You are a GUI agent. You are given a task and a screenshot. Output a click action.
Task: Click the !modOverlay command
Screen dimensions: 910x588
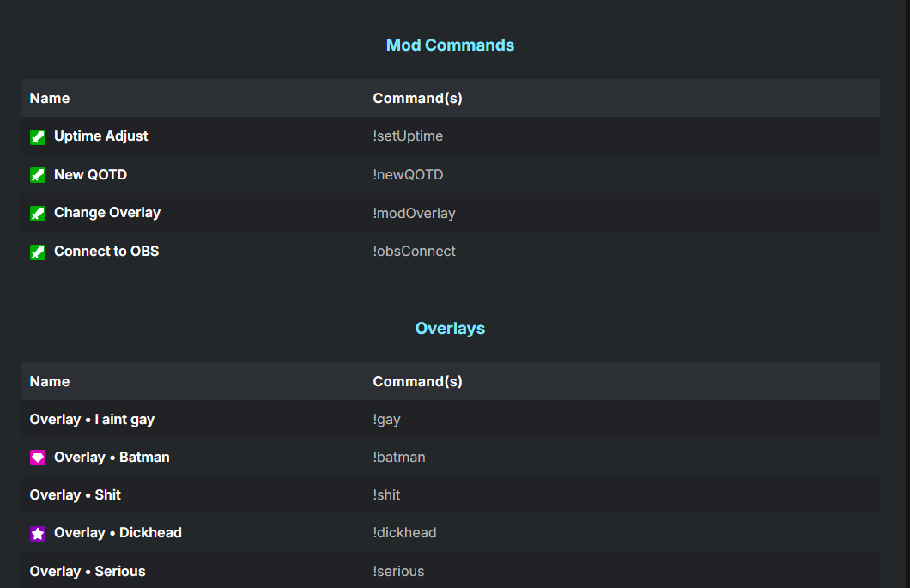414,213
